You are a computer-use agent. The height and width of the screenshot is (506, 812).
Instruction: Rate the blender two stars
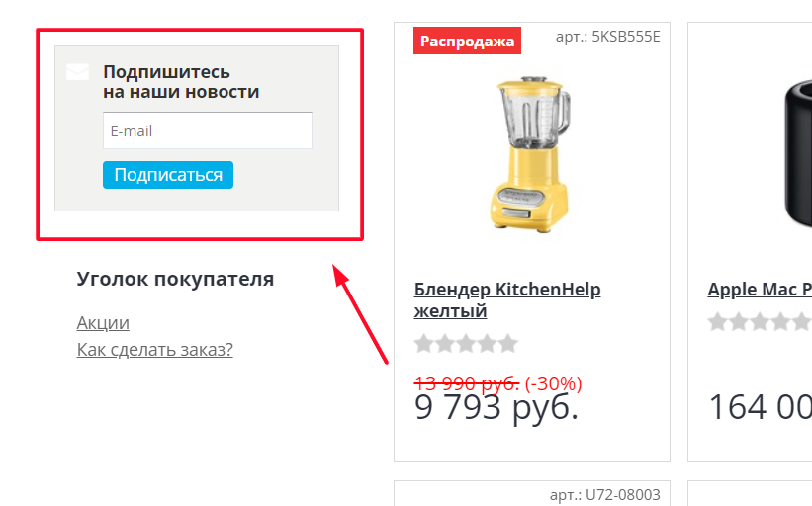(445, 344)
